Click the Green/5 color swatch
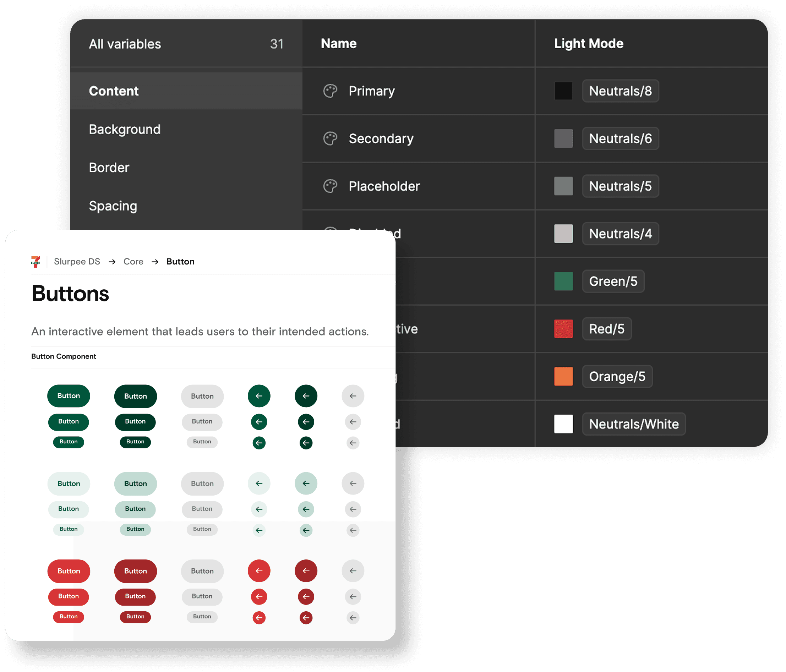This screenshot has height=672, width=786. (x=563, y=282)
